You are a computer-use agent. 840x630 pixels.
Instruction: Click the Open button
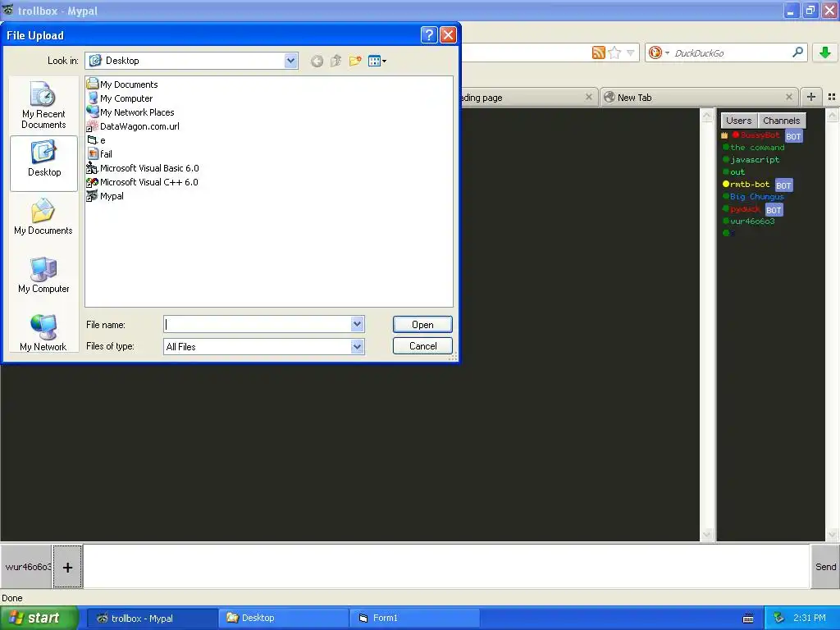[422, 325]
